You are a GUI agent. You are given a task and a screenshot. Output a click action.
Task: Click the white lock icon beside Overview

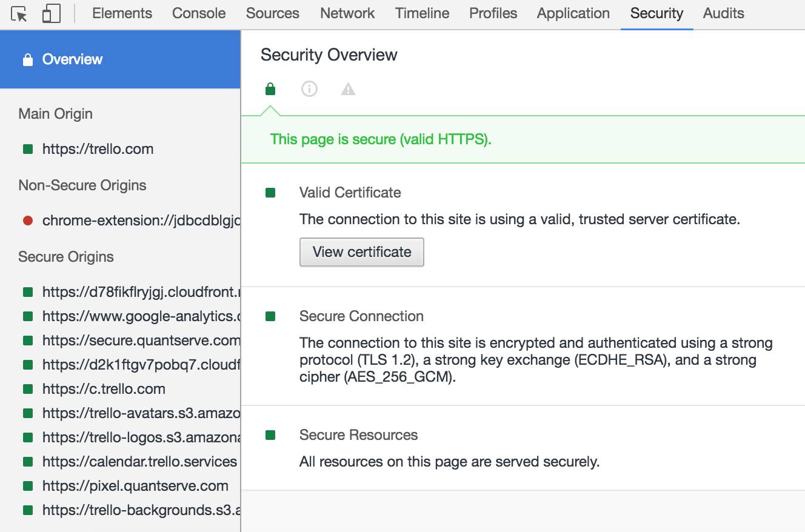coord(27,59)
